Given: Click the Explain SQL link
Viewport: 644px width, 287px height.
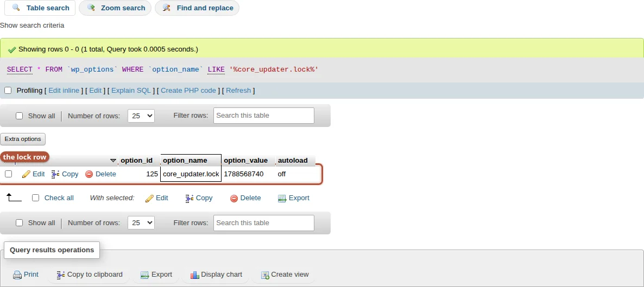Looking at the screenshot, I should click(x=131, y=90).
